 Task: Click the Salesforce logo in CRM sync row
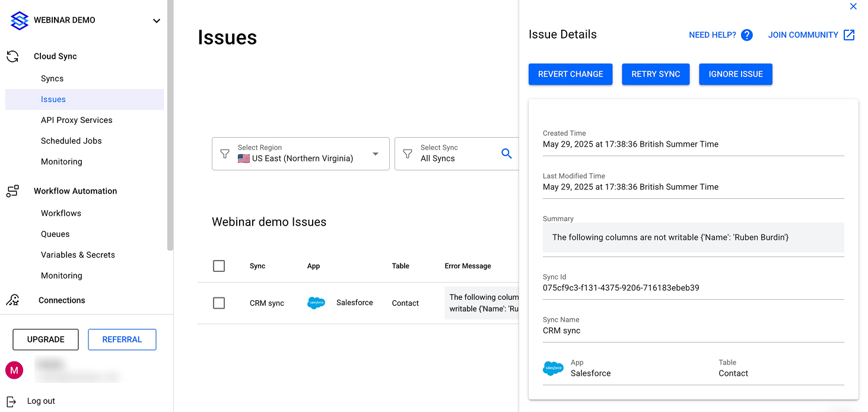[x=316, y=303]
